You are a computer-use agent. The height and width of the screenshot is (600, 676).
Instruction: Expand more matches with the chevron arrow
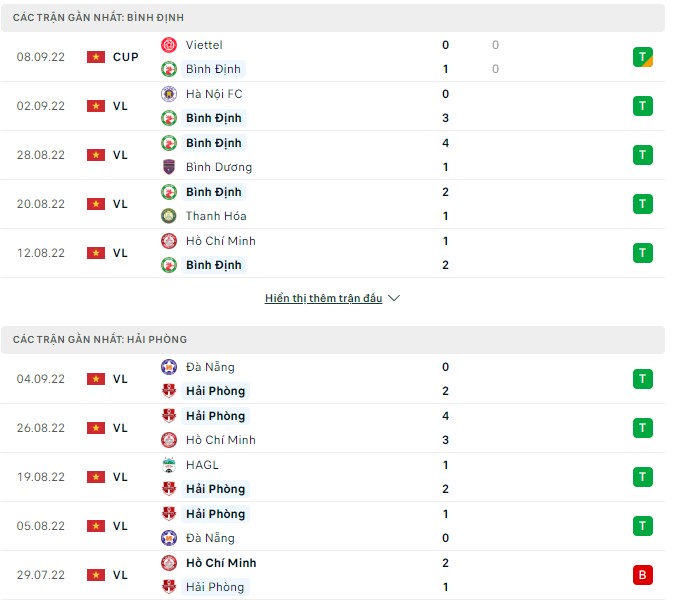point(394,298)
